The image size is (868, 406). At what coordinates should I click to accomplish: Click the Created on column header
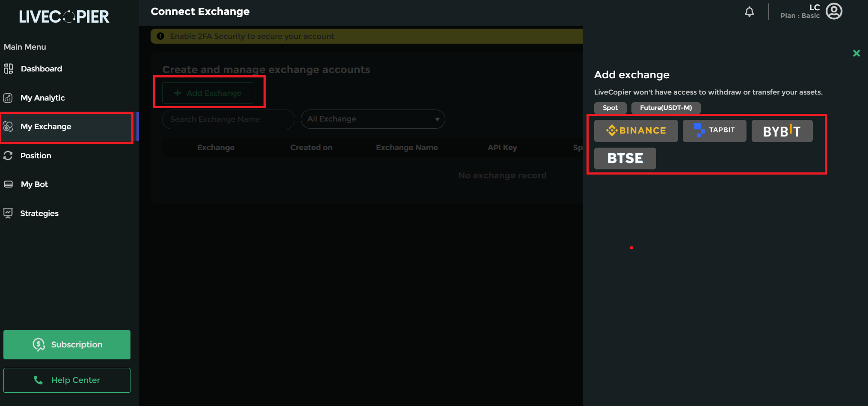click(x=311, y=148)
